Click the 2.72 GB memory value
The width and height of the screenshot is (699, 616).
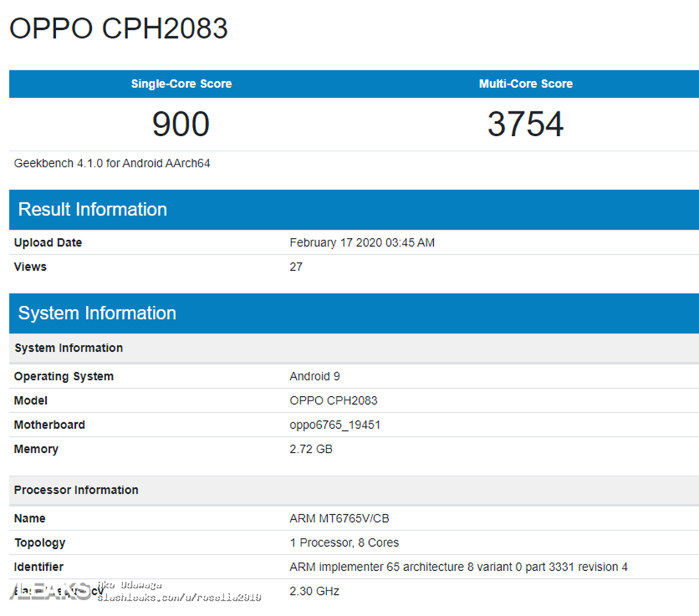(311, 449)
